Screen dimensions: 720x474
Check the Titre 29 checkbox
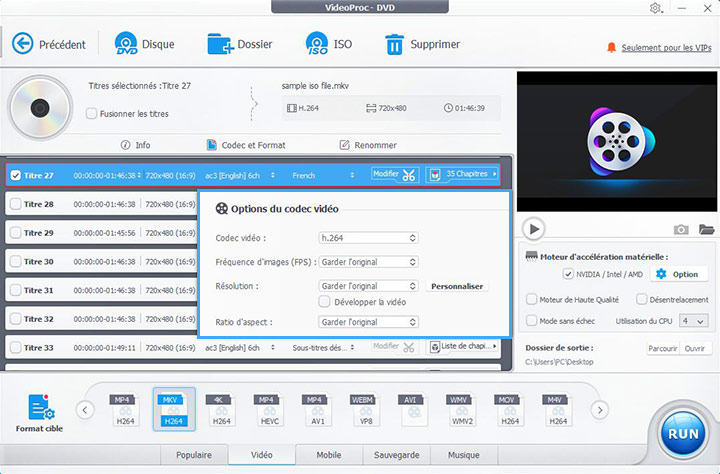coord(16,233)
